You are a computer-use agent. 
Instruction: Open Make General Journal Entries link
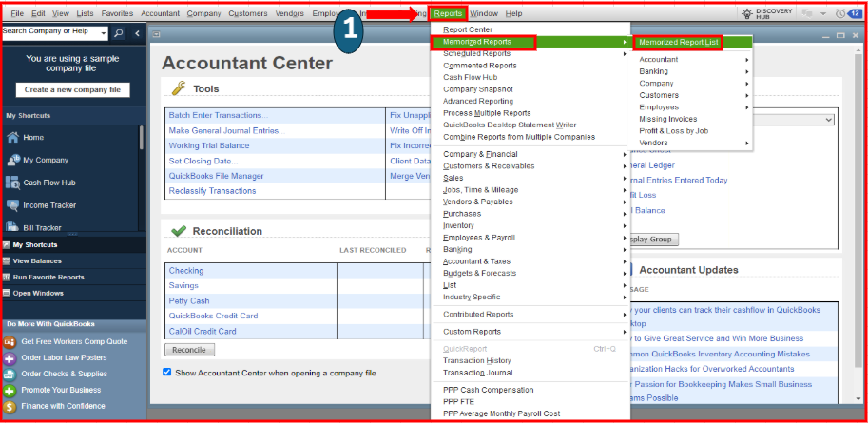(227, 130)
